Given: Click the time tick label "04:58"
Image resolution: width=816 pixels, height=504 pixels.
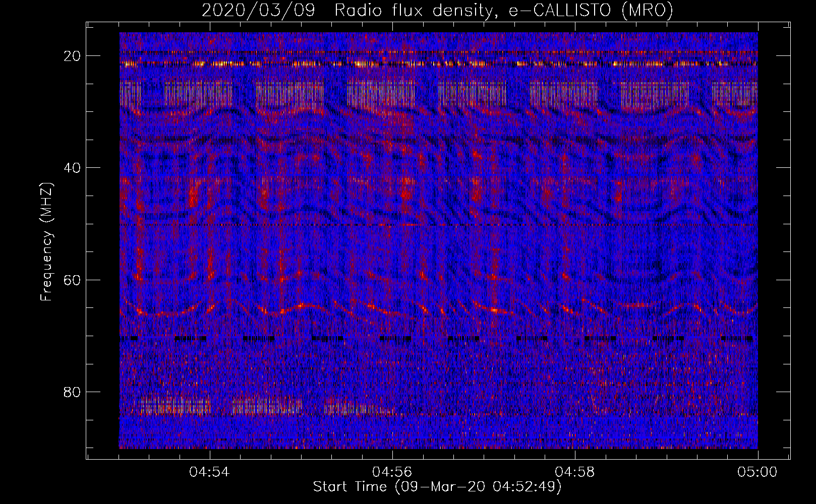Looking at the screenshot, I should pos(575,472).
